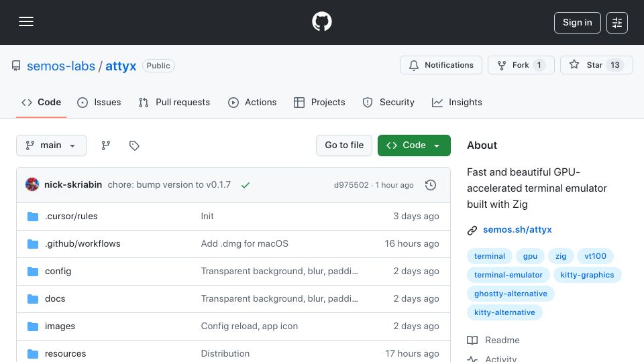The width and height of the screenshot is (644, 362).
Task: Open the Readme link in About
Action: click(x=493, y=341)
